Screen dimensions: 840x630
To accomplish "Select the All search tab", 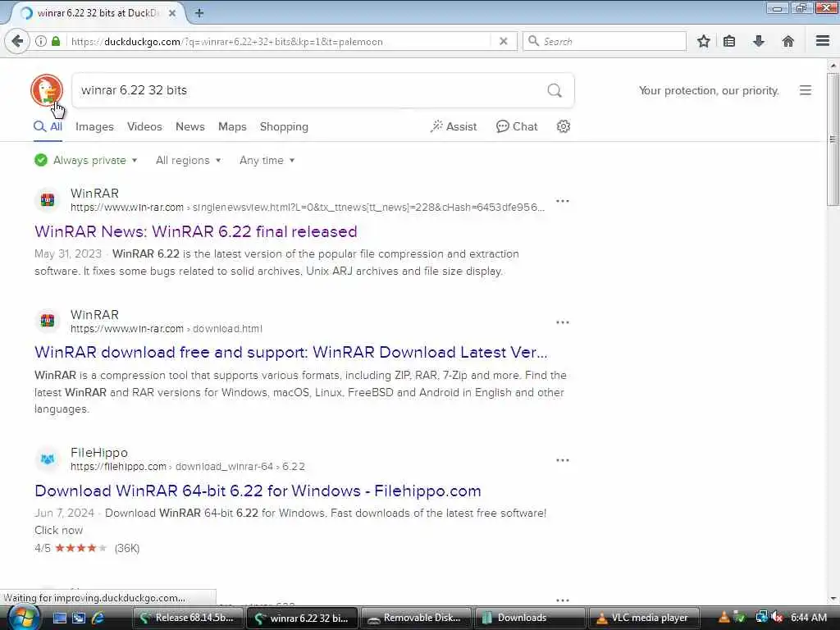I will [x=48, y=126].
